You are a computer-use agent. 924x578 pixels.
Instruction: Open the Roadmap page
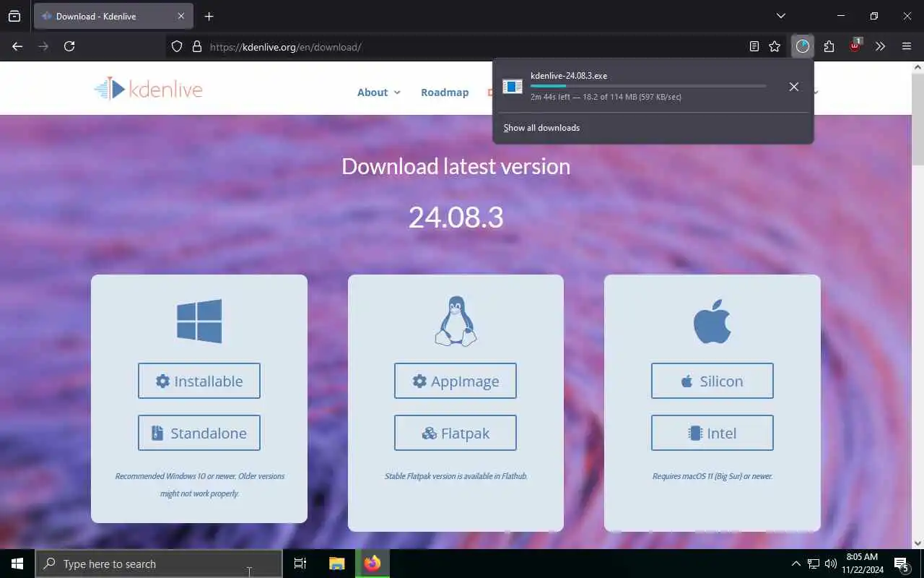[445, 92]
